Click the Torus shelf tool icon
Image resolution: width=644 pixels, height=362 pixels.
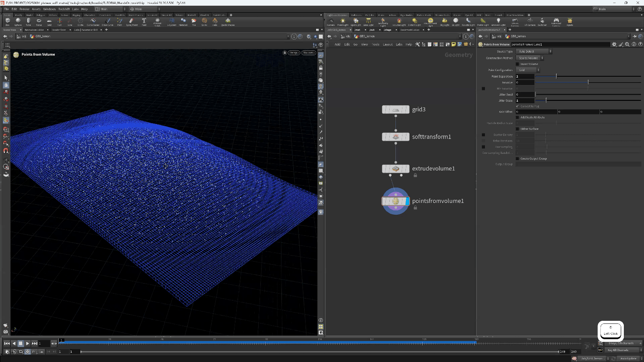39,21
